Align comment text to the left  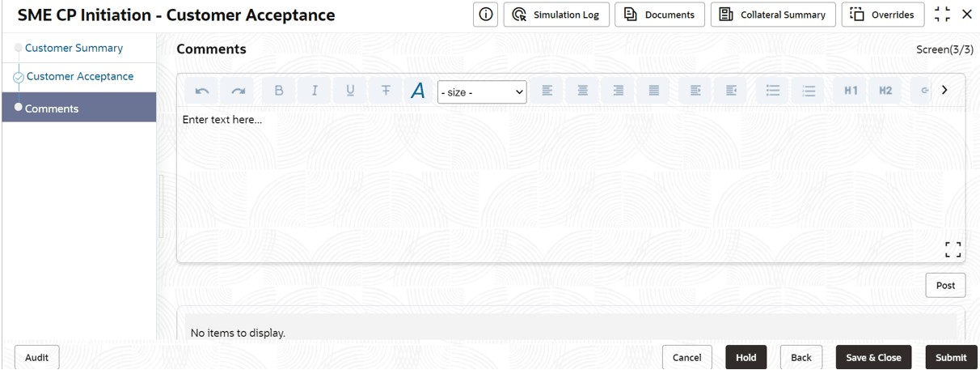(x=547, y=91)
